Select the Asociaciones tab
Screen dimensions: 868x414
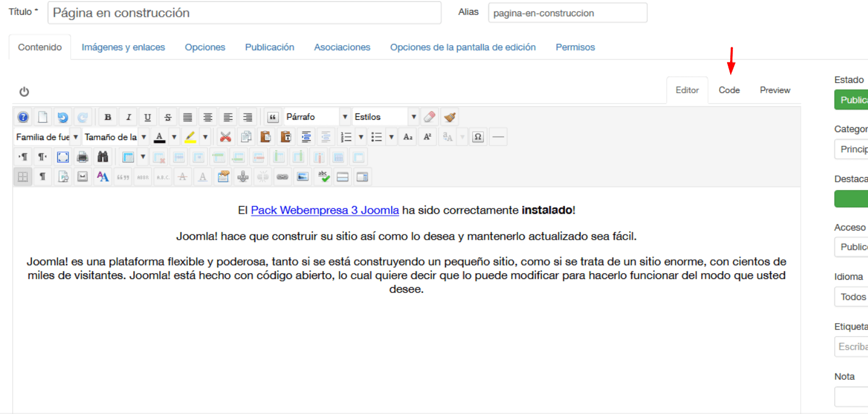[x=342, y=47]
